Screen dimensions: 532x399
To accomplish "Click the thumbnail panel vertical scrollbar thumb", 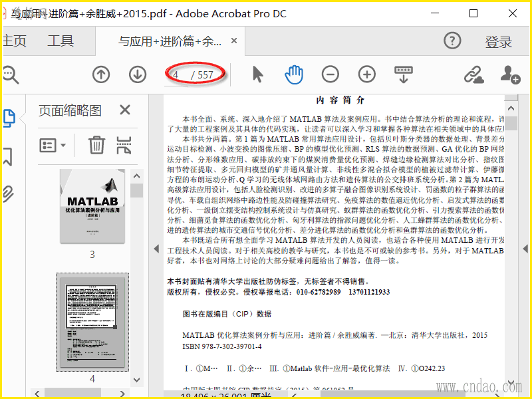I will click(137, 191).
